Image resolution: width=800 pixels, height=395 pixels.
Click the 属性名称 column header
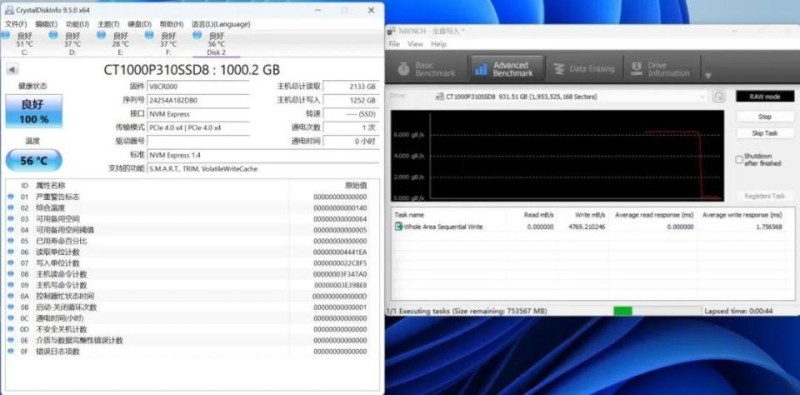point(50,185)
